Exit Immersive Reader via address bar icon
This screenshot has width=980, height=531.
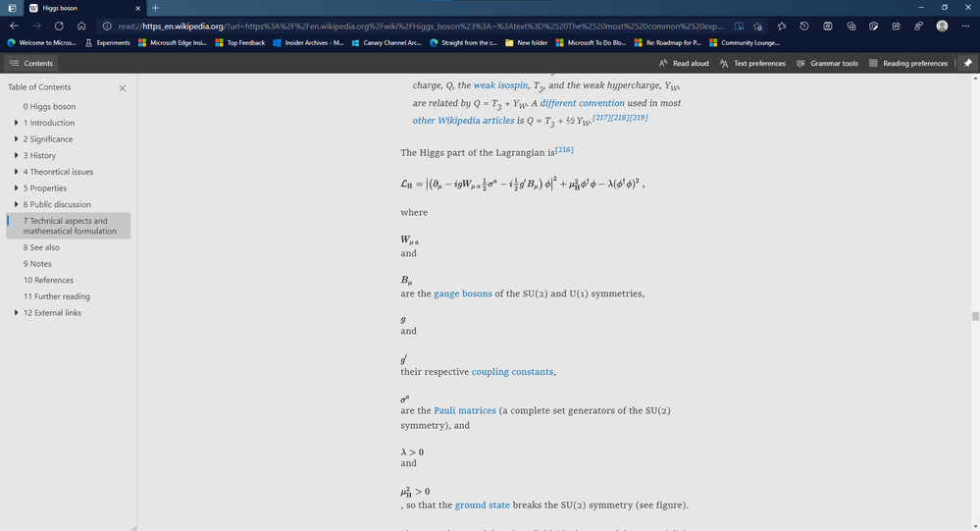click(x=739, y=27)
